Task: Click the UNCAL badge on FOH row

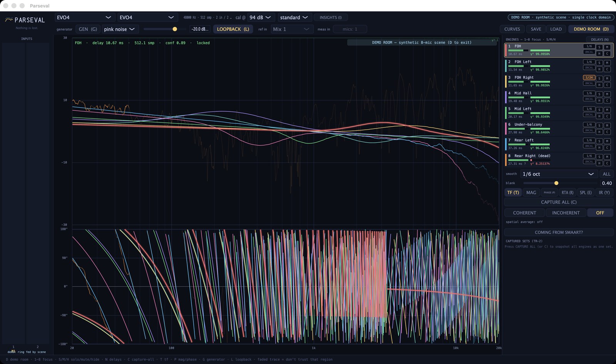Action: (x=589, y=52)
